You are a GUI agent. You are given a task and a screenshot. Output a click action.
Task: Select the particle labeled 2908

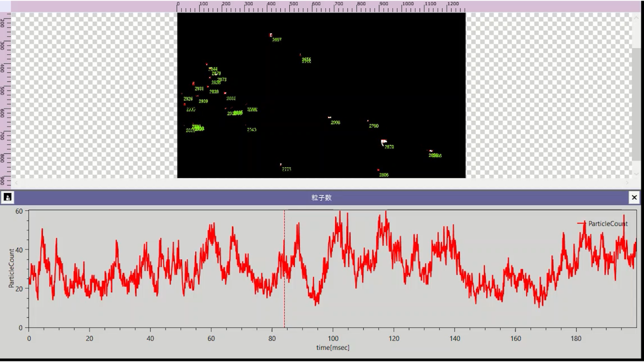pos(330,118)
